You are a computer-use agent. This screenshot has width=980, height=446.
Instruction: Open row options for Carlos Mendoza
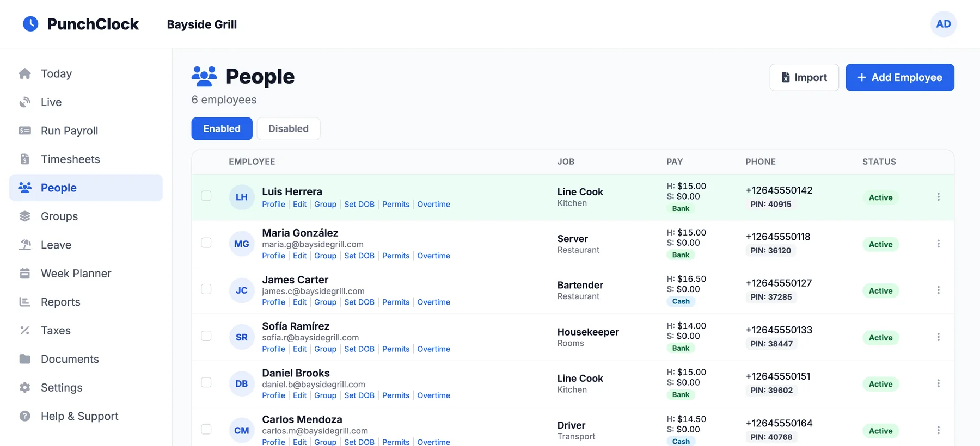939,430
